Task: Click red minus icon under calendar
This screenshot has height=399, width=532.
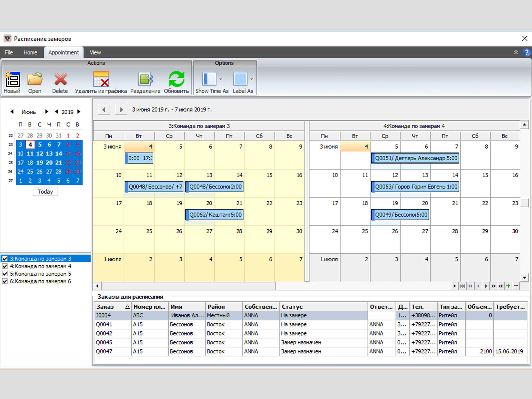Action: point(516,286)
